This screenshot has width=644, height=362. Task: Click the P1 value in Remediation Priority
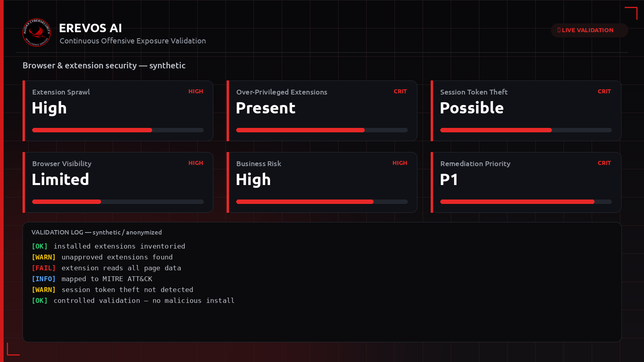[x=449, y=179]
